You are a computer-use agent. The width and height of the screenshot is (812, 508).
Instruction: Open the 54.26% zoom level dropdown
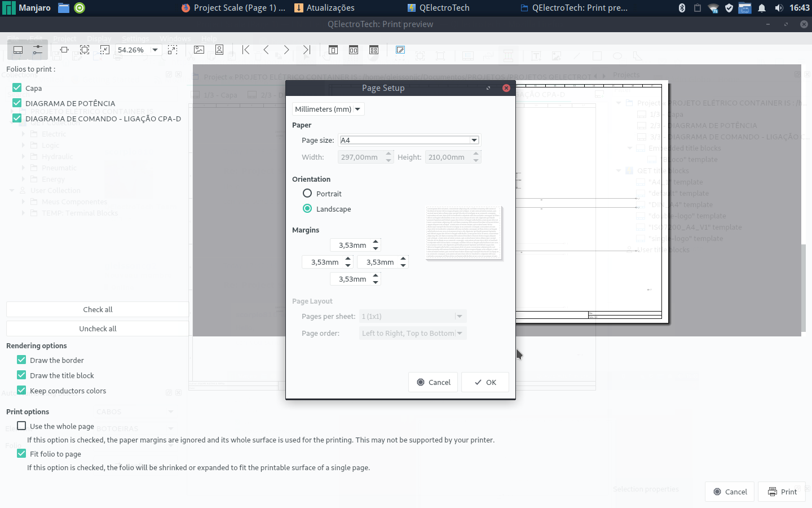pos(155,50)
